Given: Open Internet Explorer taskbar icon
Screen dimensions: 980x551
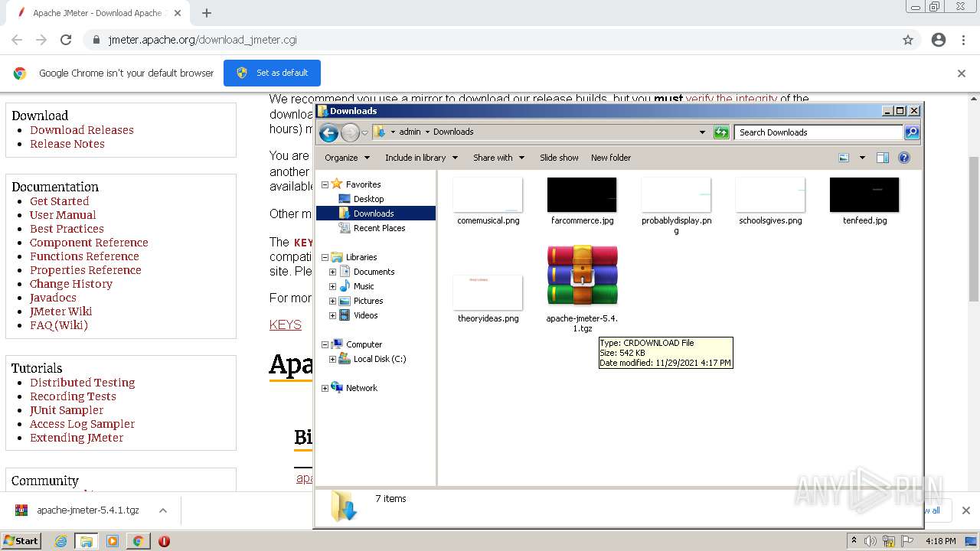Looking at the screenshot, I should (x=60, y=541).
